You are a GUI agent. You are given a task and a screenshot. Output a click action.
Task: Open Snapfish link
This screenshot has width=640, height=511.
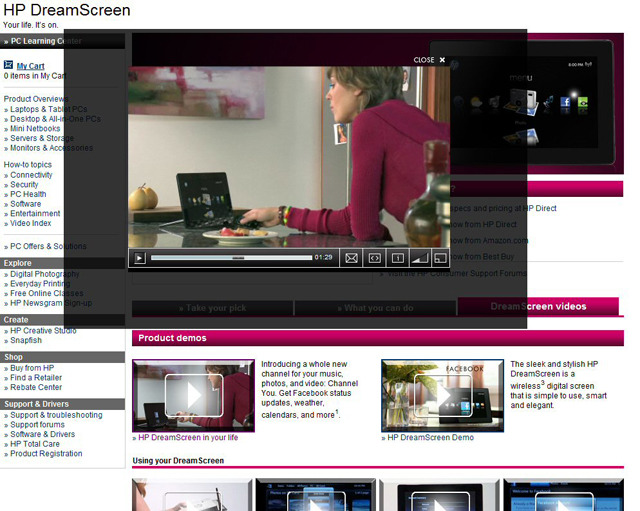26,340
